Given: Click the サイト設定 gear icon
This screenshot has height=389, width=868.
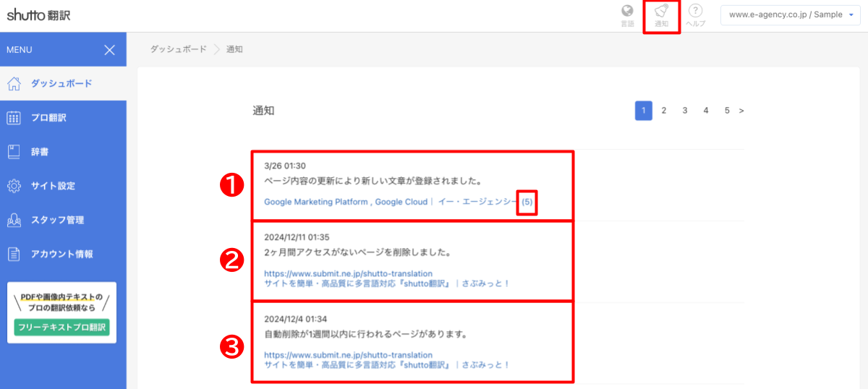Looking at the screenshot, I should (x=14, y=186).
